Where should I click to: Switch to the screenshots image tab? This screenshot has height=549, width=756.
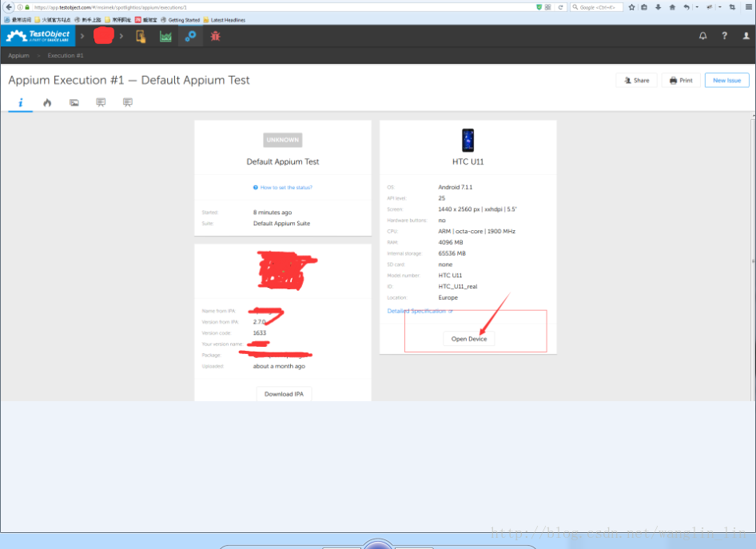pyautogui.click(x=74, y=102)
